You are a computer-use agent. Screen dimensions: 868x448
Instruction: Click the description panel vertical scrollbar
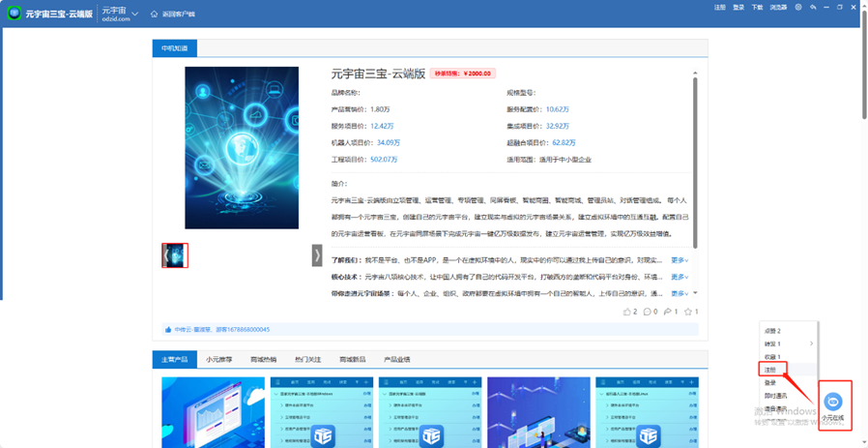pyautogui.click(x=695, y=162)
